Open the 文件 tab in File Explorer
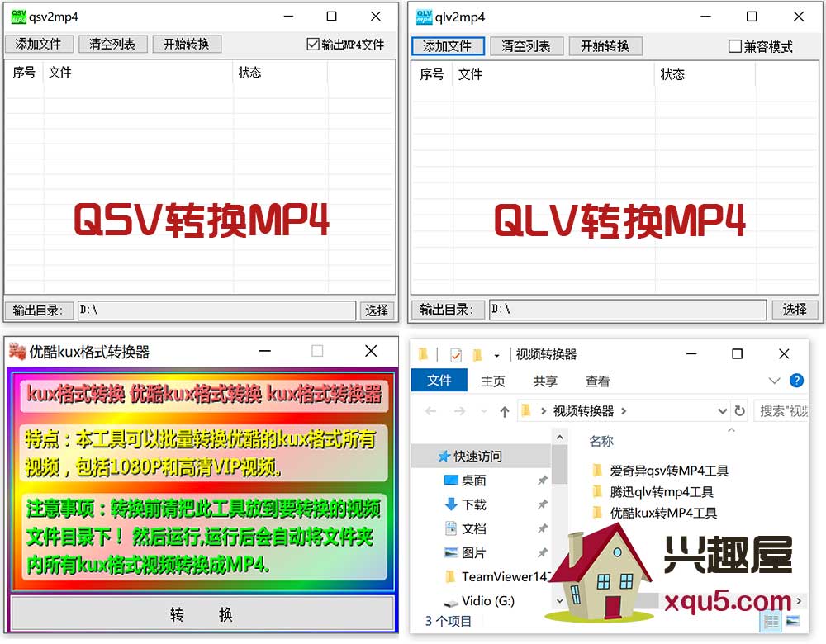Viewport: 826px width, 644px height. coord(439,380)
